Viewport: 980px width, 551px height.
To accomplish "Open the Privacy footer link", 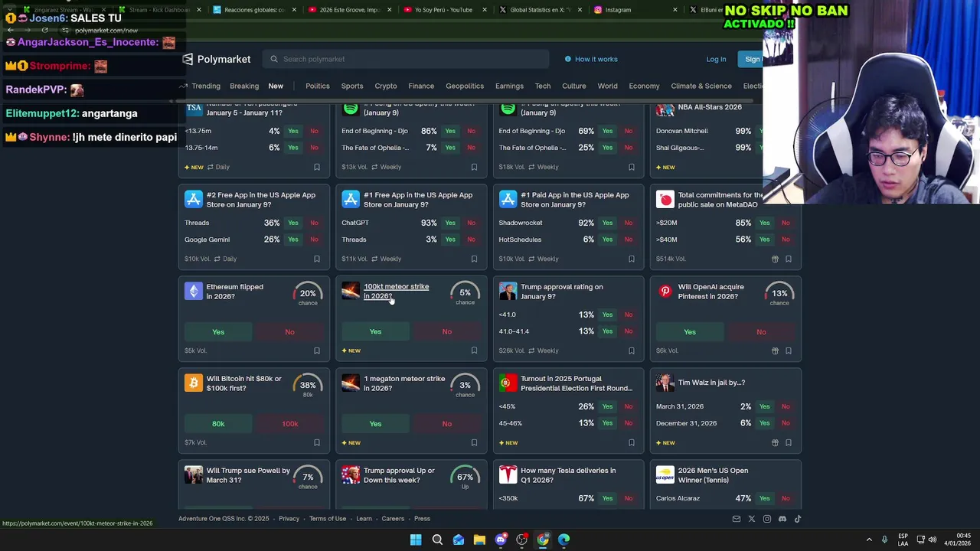I will coord(289,519).
